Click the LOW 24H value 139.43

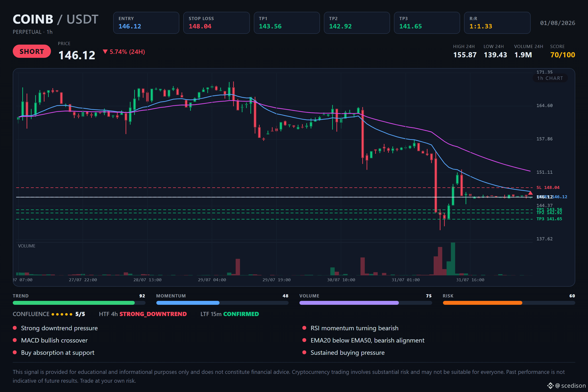pos(495,55)
